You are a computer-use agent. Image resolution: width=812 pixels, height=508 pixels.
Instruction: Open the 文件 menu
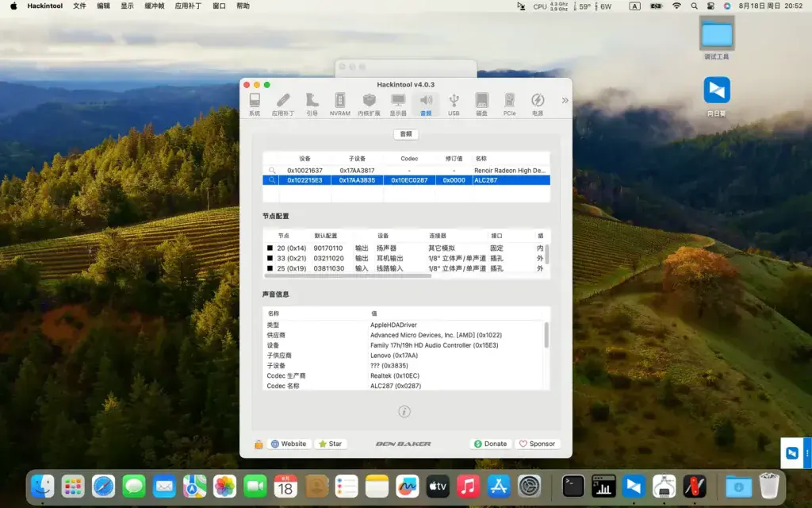click(x=79, y=6)
